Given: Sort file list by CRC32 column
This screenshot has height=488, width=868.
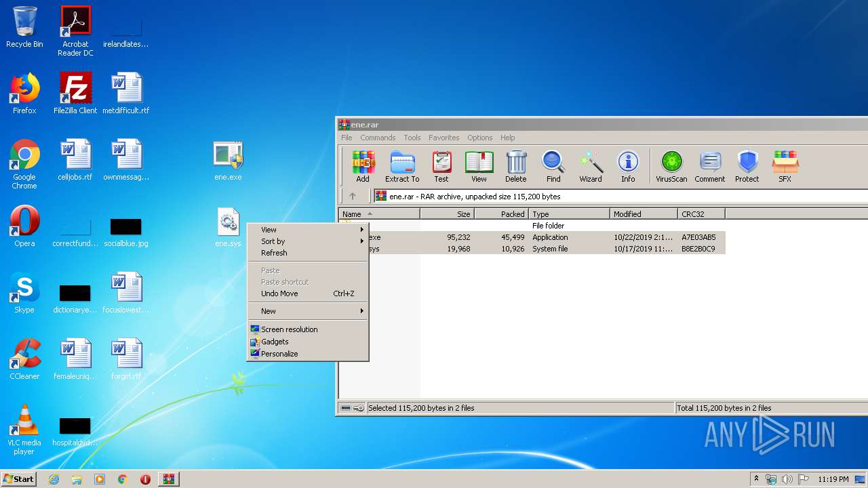Looking at the screenshot, I should (x=702, y=214).
